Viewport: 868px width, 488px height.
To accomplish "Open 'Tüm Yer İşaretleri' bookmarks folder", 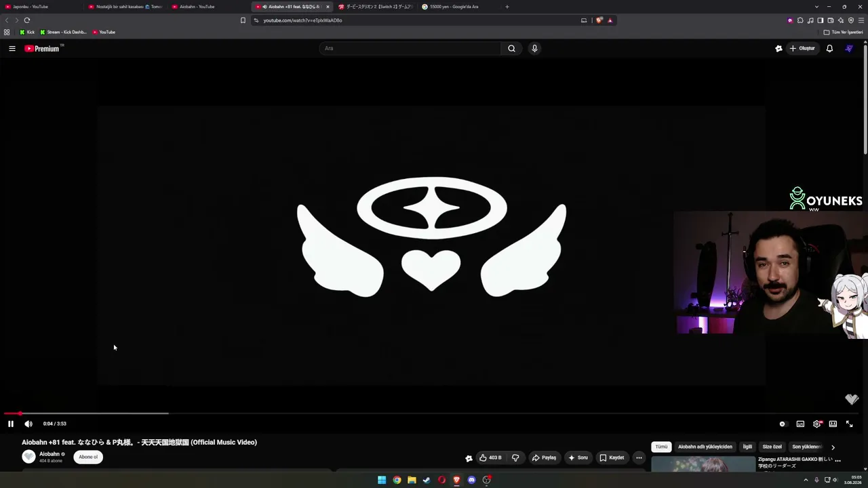I will [844, 32].
